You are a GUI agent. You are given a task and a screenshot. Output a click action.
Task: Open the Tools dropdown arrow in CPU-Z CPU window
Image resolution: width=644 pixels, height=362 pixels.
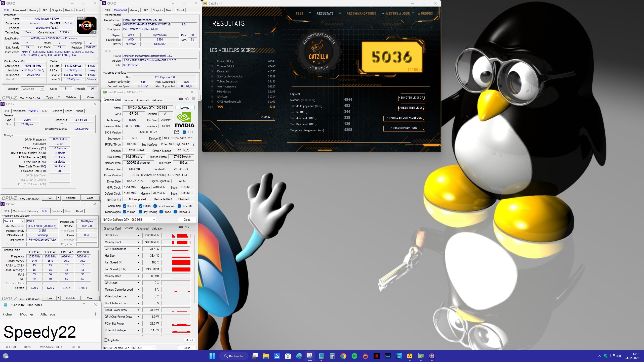(59, 97)
